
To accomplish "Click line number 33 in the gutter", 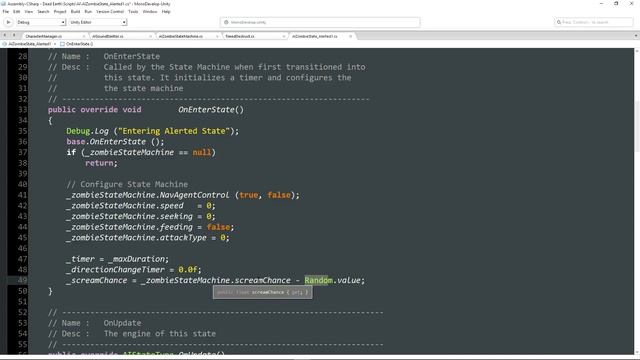I will 22,109.
